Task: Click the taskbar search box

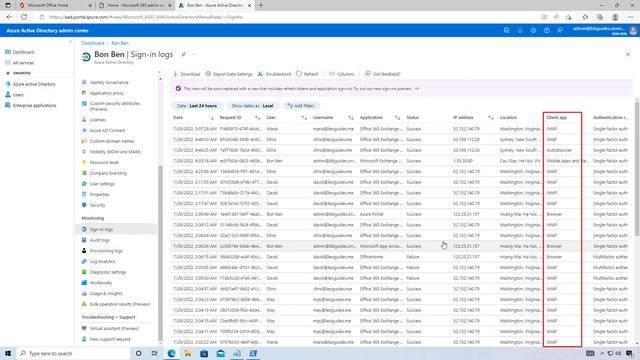Action: pyautogui.click(x=73, y=353)
